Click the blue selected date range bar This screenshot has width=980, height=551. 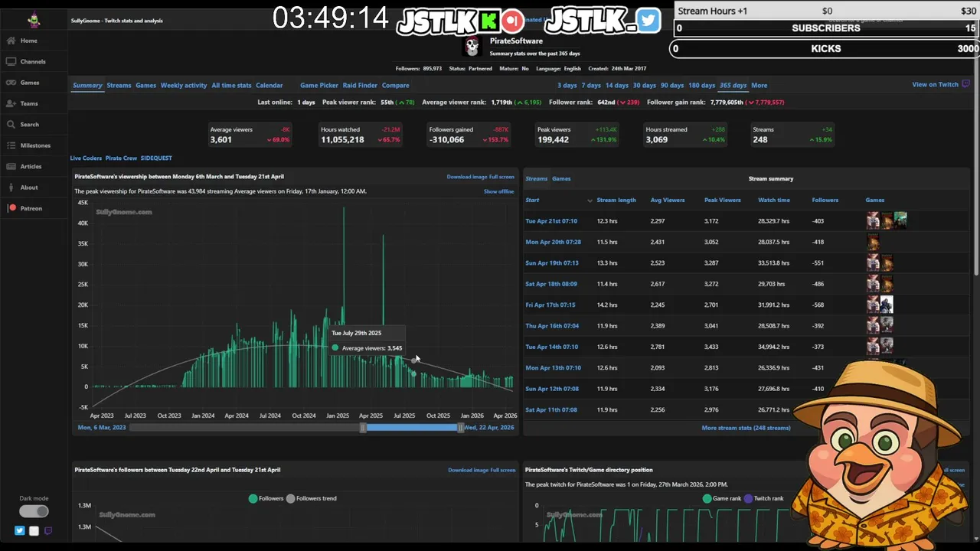(x=412, y=427)
